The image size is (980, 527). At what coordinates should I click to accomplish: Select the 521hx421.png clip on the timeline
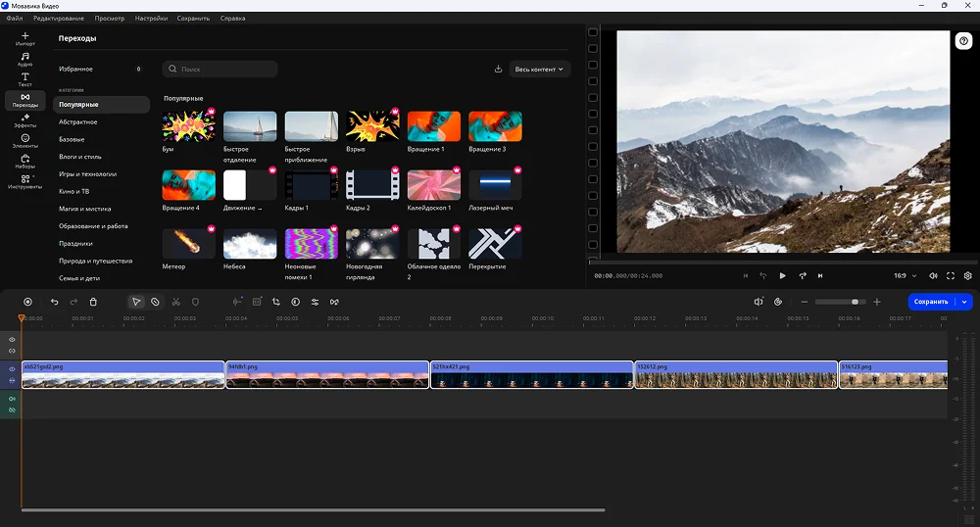click(532, 374)
